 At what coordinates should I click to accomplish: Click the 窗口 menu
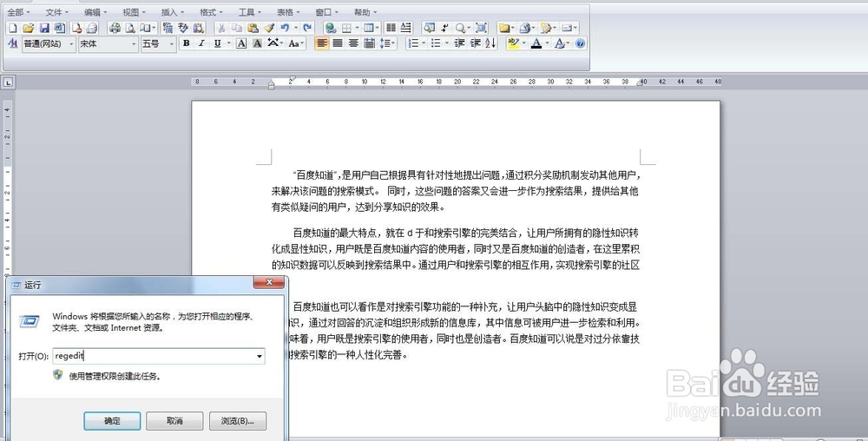coord(326,12)
